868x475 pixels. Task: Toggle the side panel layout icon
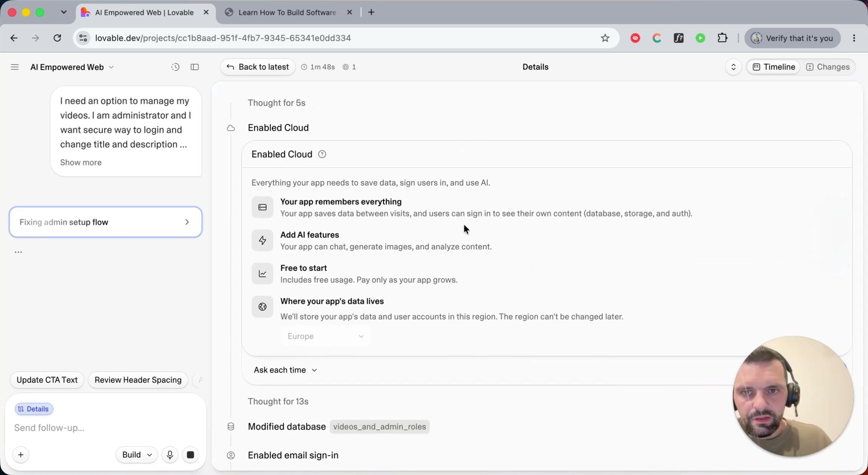tap(195, 67)
